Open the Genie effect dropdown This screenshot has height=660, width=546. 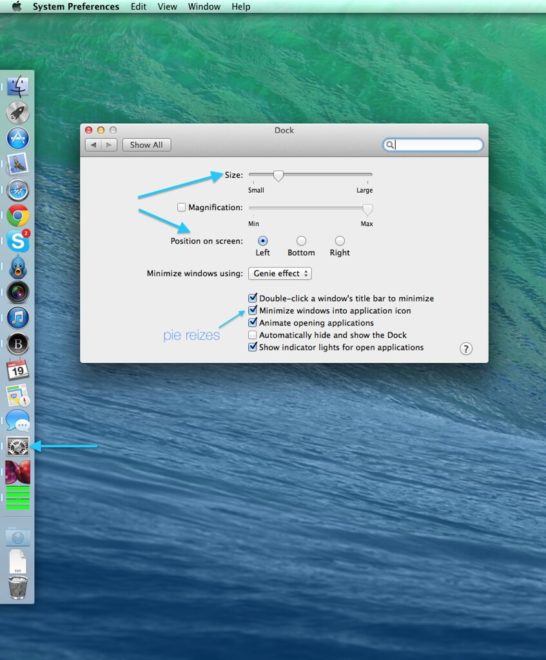(x=280, y=274)
